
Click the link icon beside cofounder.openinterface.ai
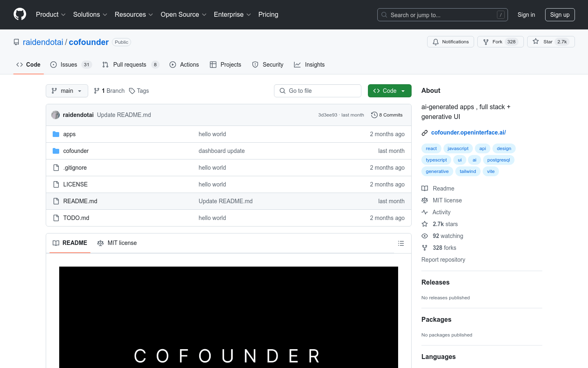[425, 133]
